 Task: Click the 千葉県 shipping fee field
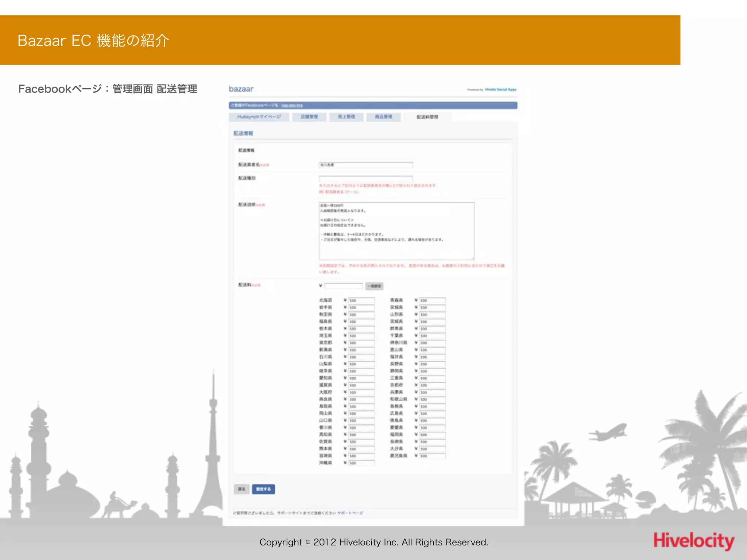click(432, 336)
